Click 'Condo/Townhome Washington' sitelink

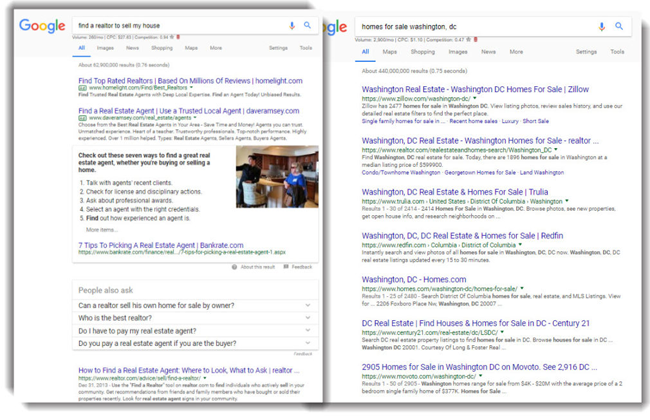click(x=401, y=172)
